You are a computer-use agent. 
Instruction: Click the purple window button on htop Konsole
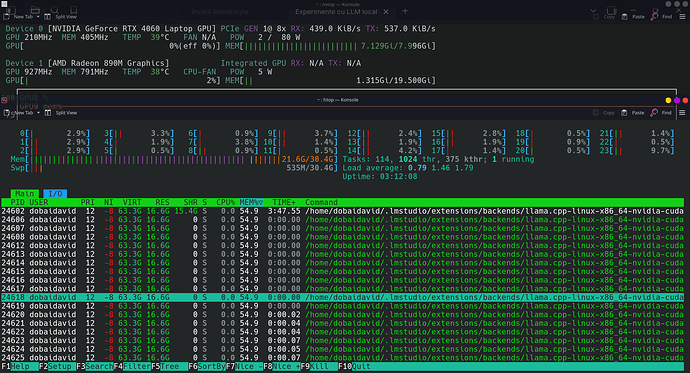(x=677, y=100)
